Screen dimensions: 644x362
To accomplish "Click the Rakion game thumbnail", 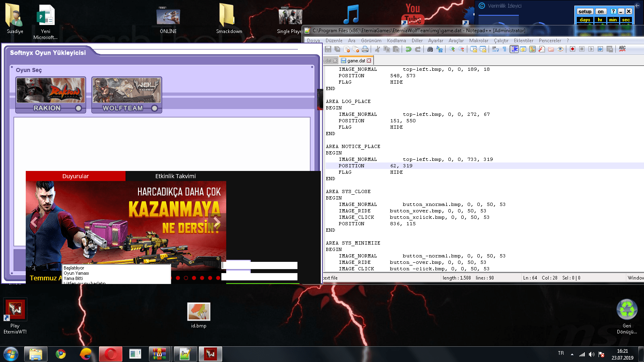I will coord(51,90).
